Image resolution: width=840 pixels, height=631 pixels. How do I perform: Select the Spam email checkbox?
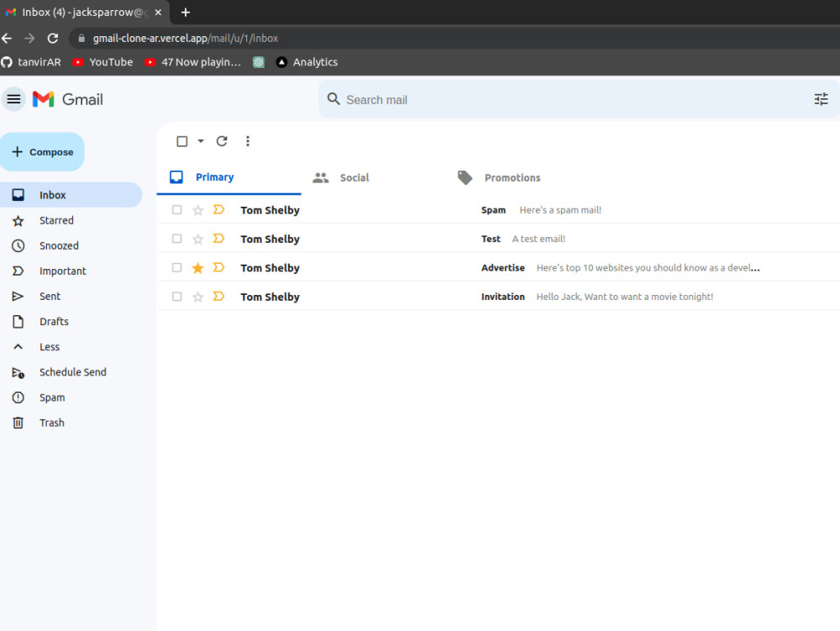tap(176, 210)
